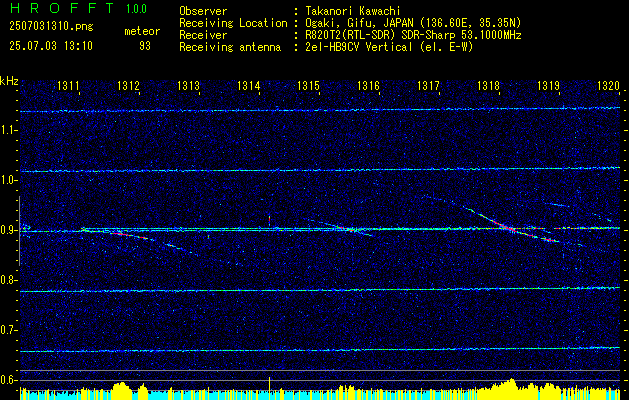Click the 1.1 kHz axis label
The image size is (629, 400).
pyautogui.click(x=7, y=130)
